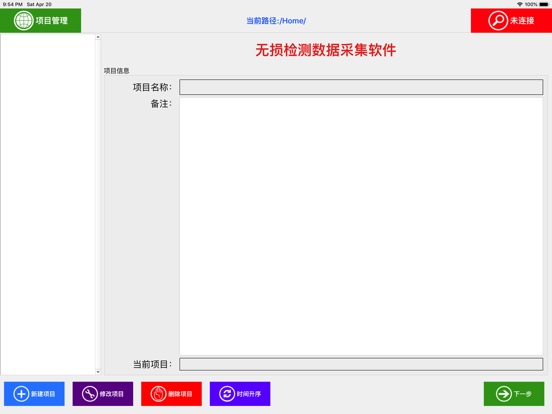Click the project list scrollbar up arrow

tap(98, 37)
